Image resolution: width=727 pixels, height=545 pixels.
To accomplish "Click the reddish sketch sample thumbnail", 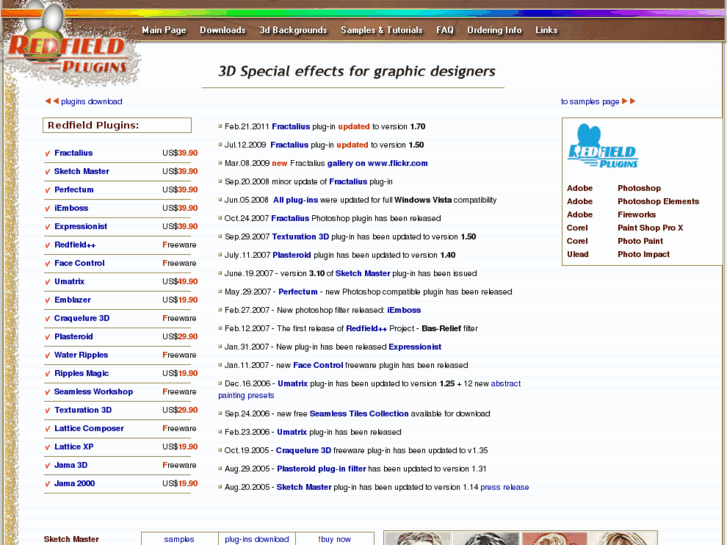I will coord(555,539).
